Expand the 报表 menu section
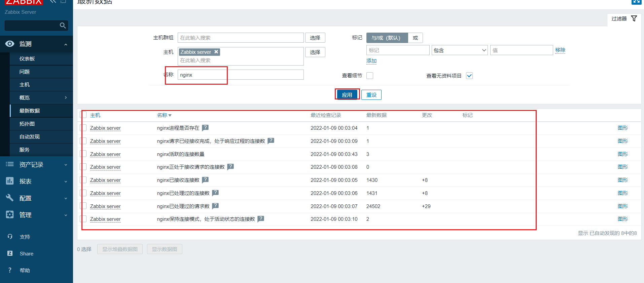Viewport: 644px width, 283px height. (66, 181)
